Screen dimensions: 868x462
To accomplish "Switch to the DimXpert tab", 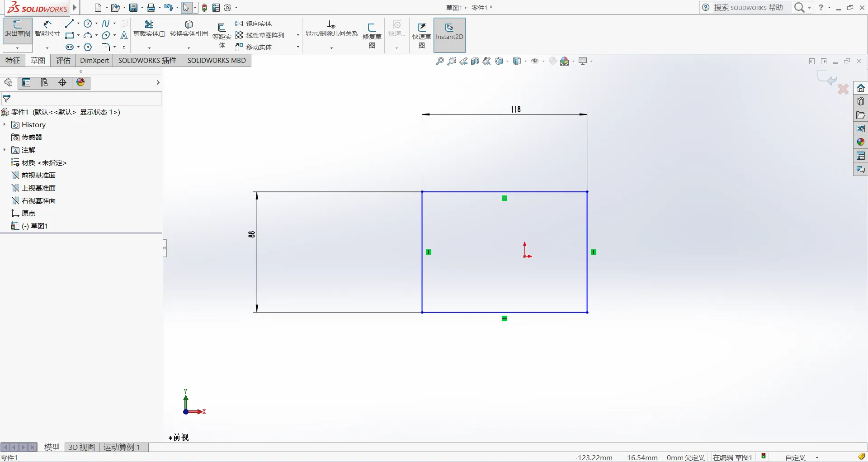I will [x=94, y=60].
